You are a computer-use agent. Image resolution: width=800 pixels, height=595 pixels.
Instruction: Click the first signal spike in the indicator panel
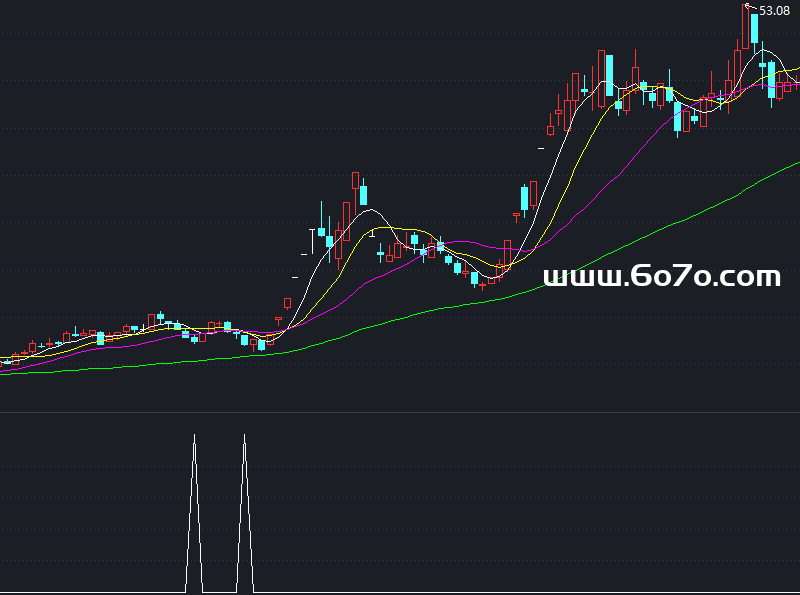(x=194, y=513)
